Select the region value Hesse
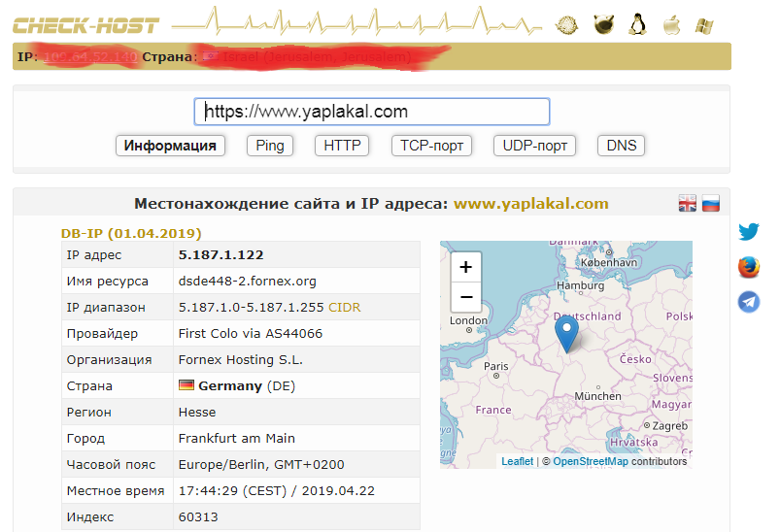The width and height of the screenshot is (780, 532). coord(197,413)
